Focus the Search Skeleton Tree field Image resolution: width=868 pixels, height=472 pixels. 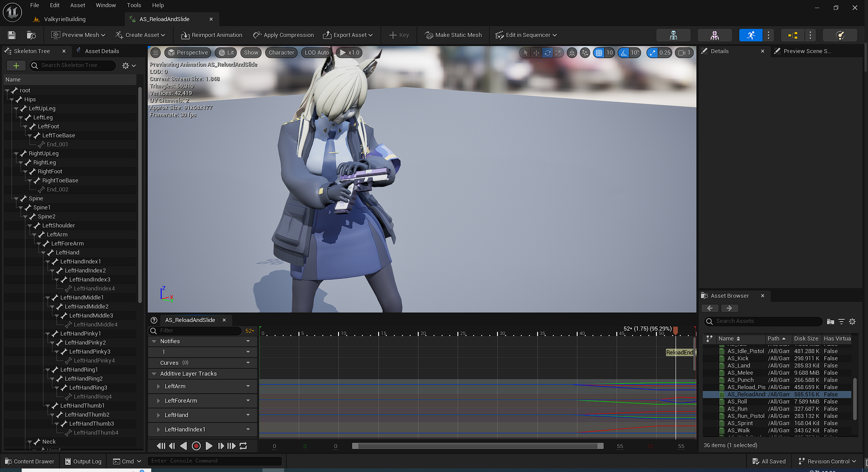72,66
